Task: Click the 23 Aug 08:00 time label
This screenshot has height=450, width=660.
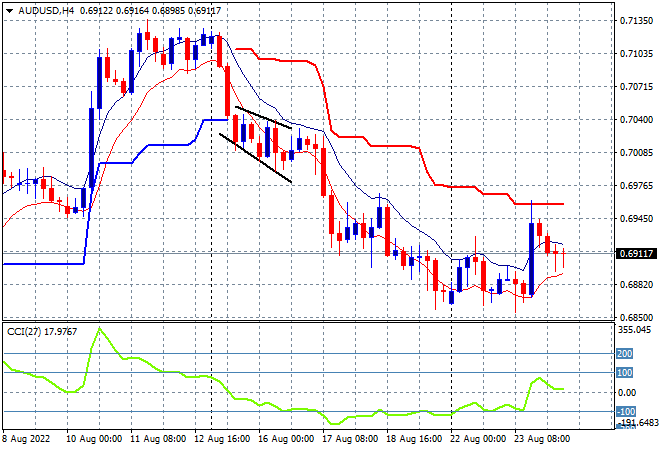Action: point(542,439)
